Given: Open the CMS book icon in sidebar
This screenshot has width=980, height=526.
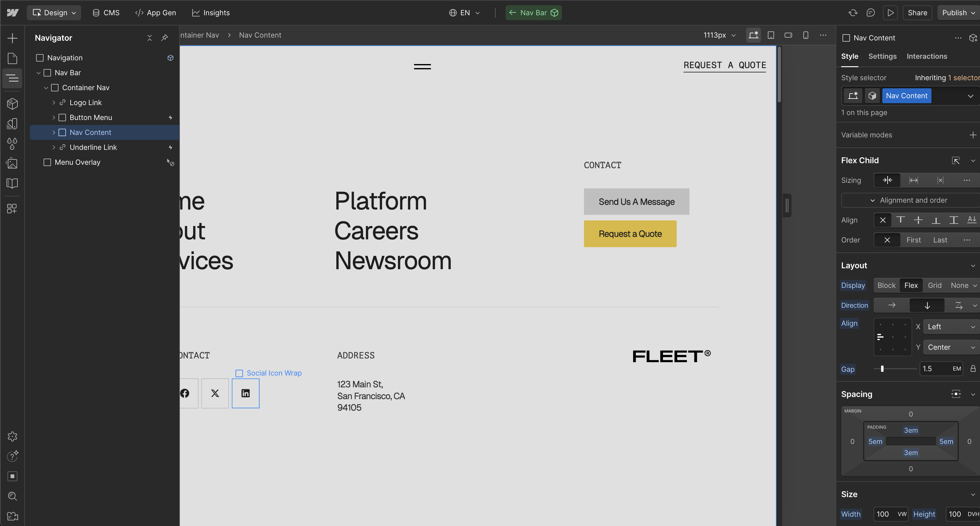Looking at the screenshot, I should pos(12,183).
